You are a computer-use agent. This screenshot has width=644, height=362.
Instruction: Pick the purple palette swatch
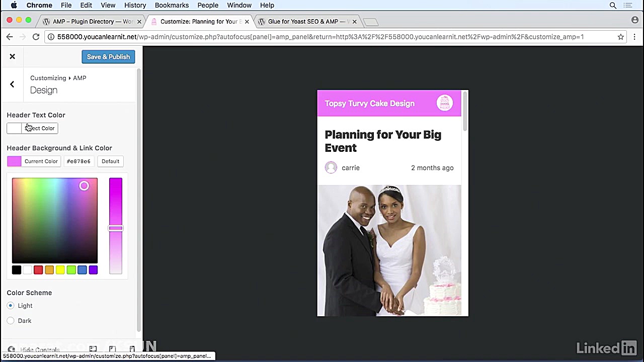pyautogui.click(x=93, y=270)
